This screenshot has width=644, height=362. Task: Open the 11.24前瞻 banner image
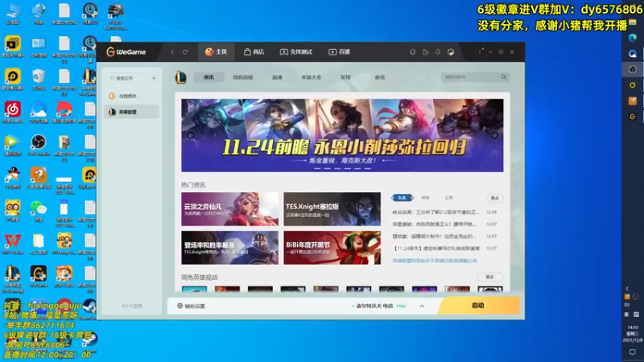342,135
